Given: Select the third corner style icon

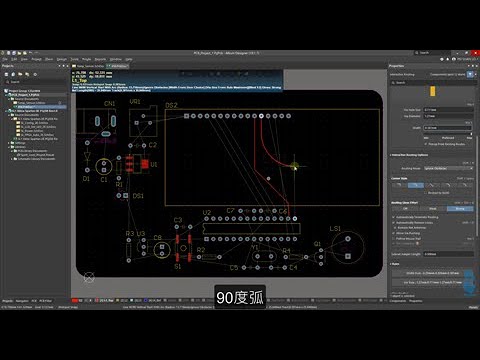Looking at the screenshot, I should coord(431,185).
